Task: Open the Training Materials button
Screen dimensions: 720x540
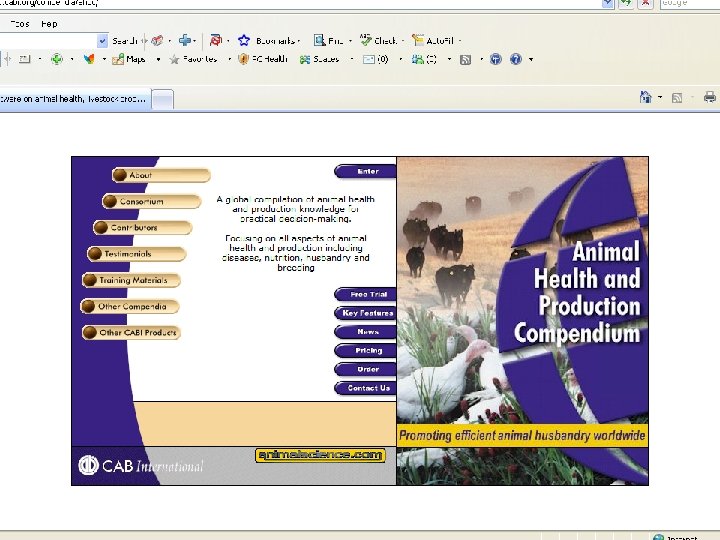Action: (x=131, y=280)
